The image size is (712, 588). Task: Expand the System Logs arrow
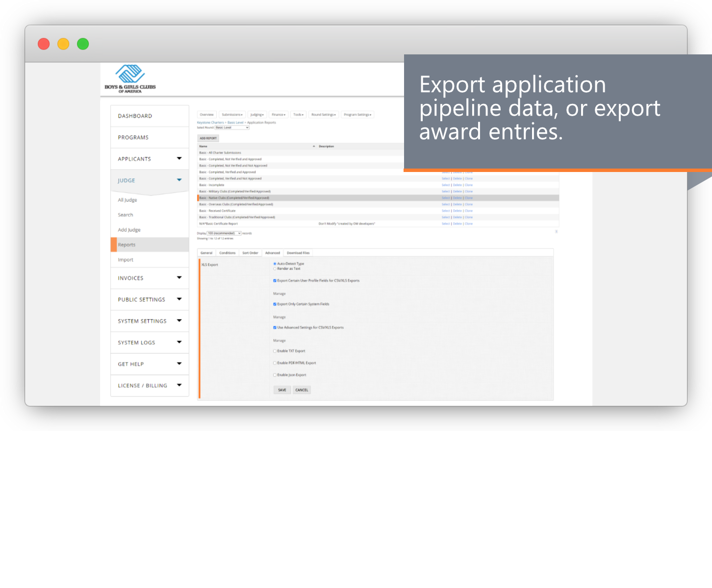tap(179, 342)
